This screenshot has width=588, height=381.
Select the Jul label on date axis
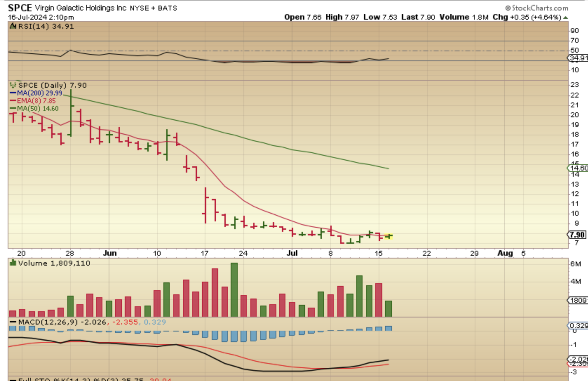coord(292,253)
